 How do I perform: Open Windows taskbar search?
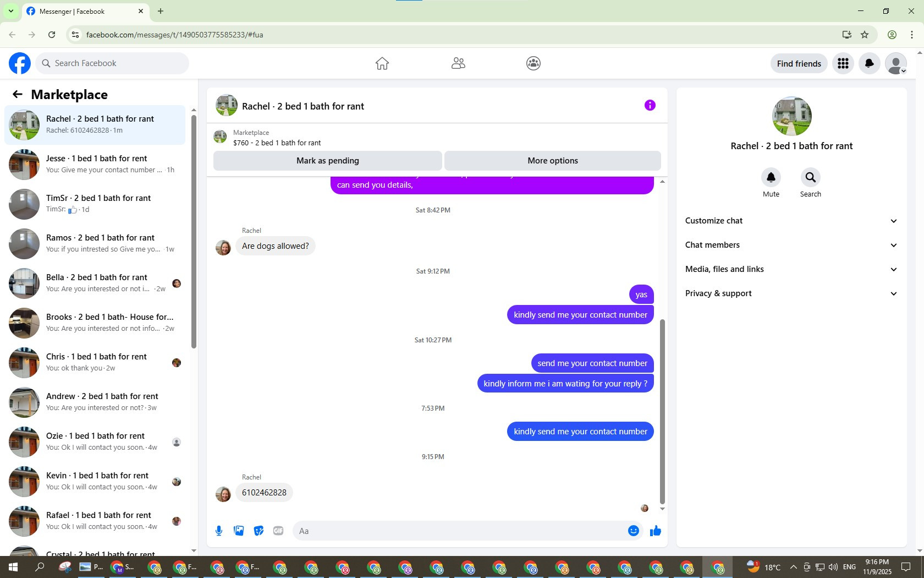(40, 567)
